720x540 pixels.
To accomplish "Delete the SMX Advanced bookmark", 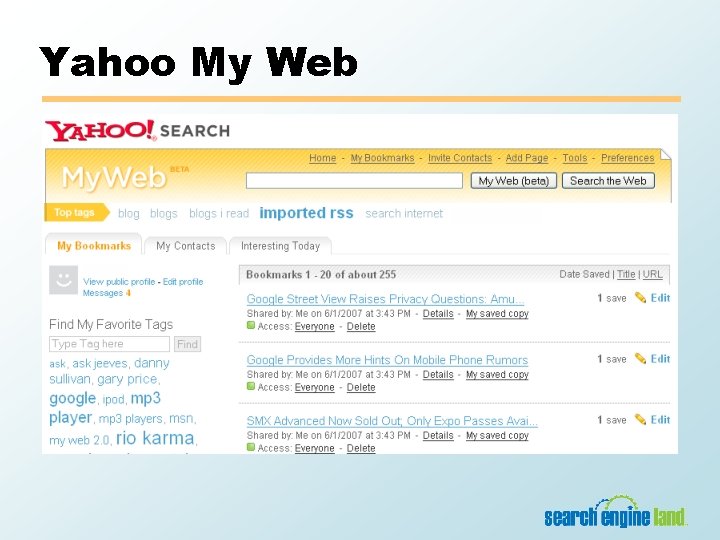I will pos(361,448).
